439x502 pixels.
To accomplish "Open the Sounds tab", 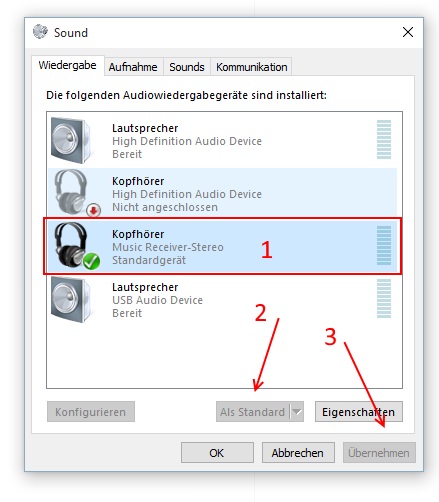I will (187, 67).
